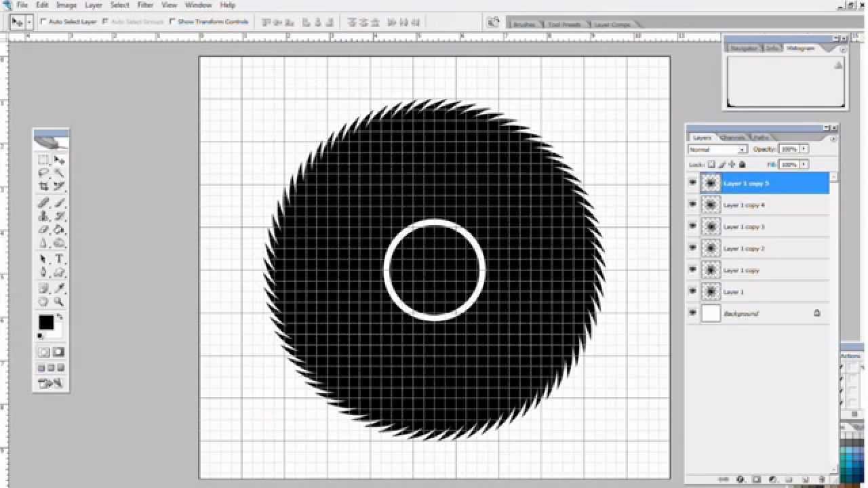Open the Layers panel options menu
Image resolution: width=868 pixels, height=488 pixels.
pyautogui.click(x=834, y=138)
